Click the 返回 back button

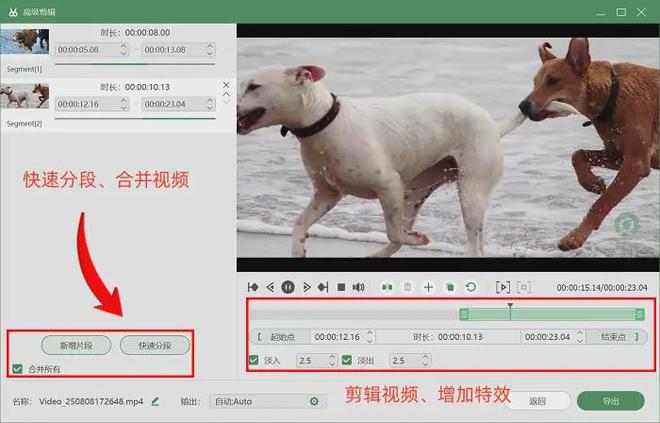pyautogui.click(x=538, y=401)
